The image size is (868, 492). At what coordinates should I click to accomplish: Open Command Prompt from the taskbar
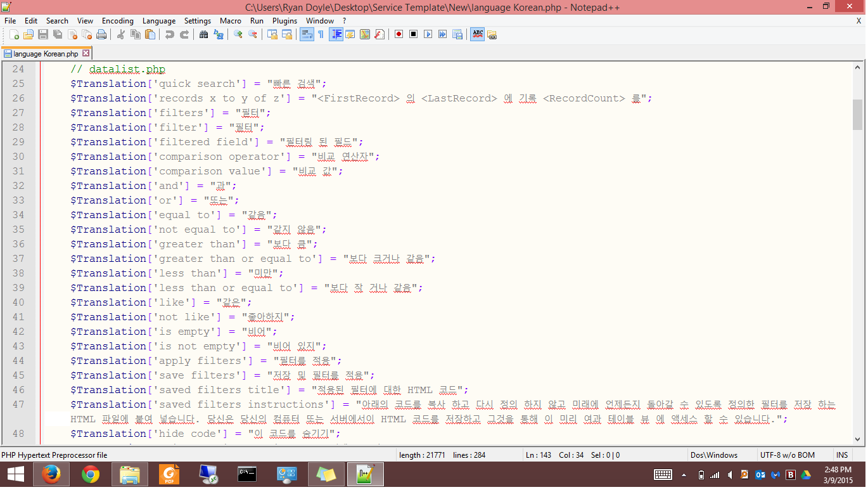coord(247,475)
